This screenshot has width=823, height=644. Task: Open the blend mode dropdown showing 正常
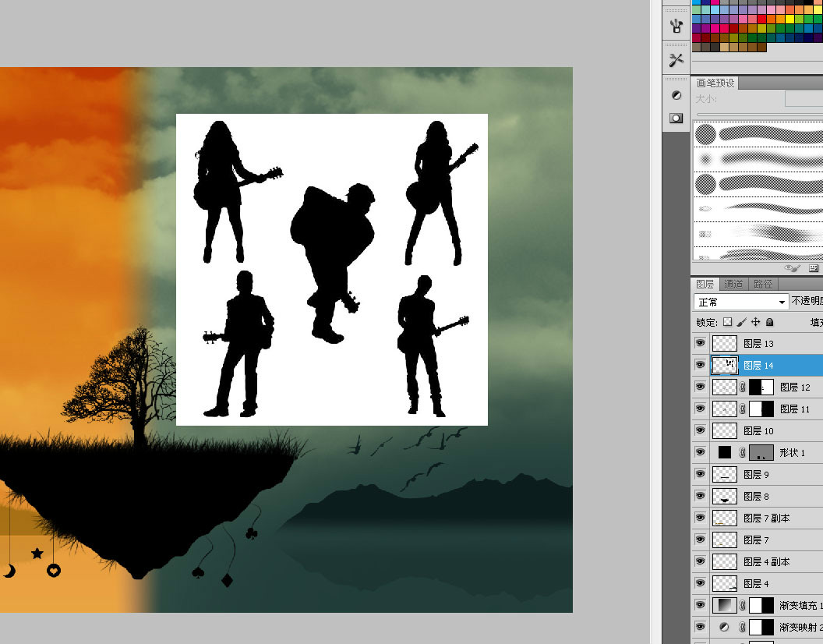coord(740,302)
